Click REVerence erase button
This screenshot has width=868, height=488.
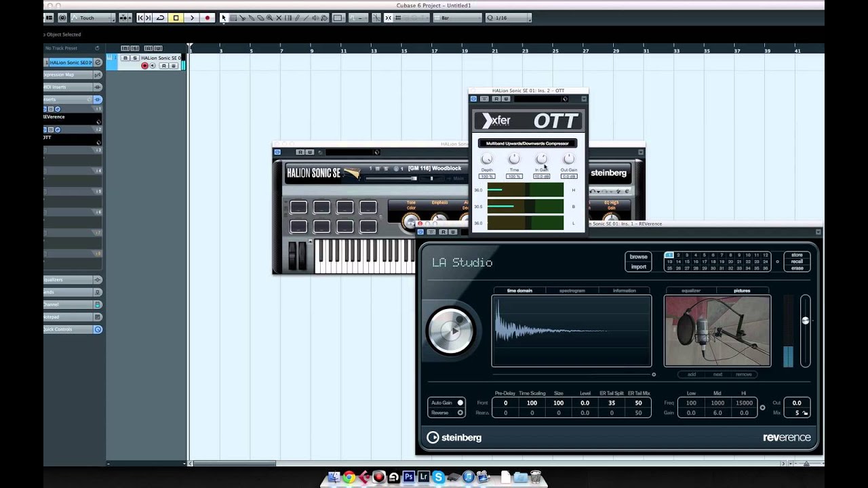(797, 268)
